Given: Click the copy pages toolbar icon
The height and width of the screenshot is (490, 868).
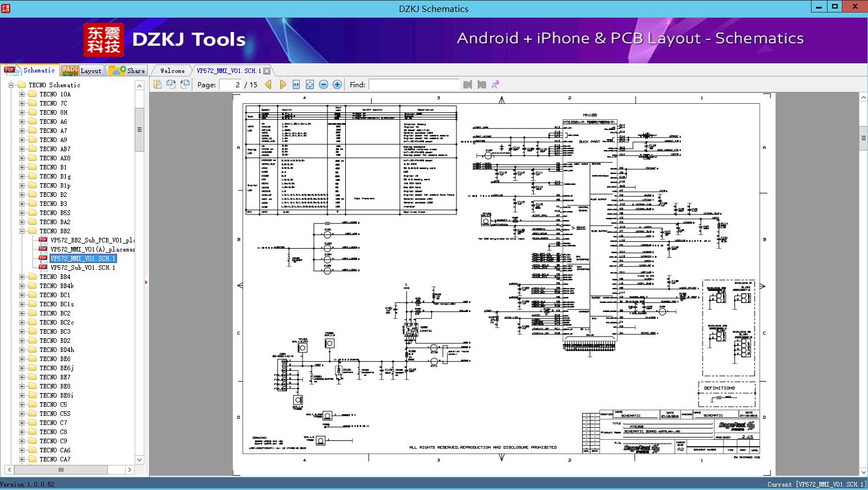Looking at the screenshot, I should pyautogui.click(x=158, y=84).
